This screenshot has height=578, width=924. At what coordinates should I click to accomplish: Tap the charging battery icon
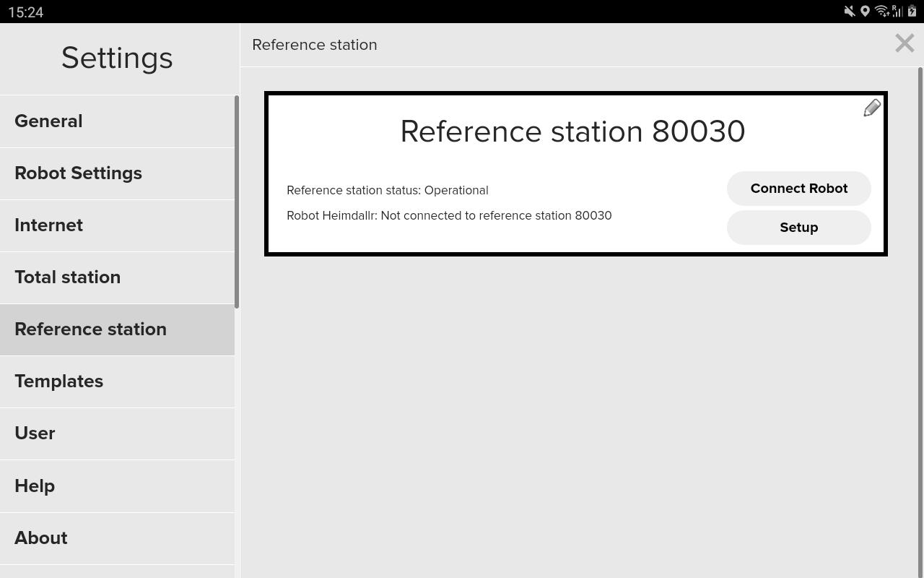coord(912,12)
